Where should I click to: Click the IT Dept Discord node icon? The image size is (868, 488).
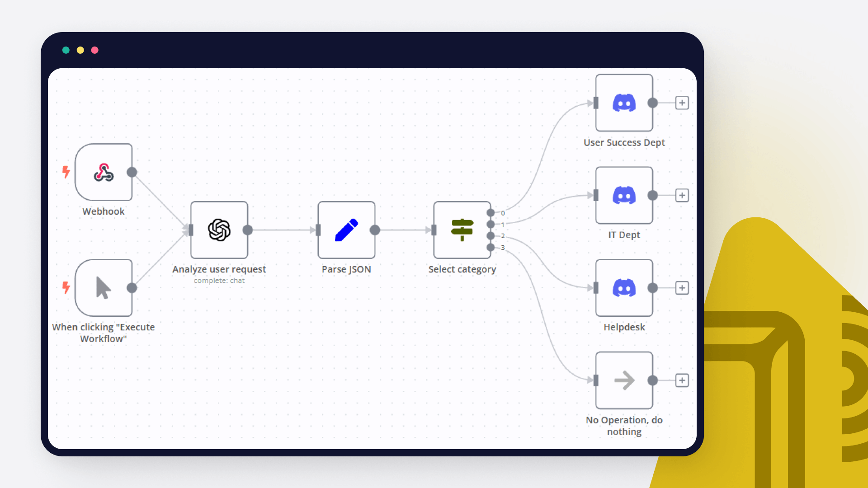pyautogui.click(x=624, y=196)
